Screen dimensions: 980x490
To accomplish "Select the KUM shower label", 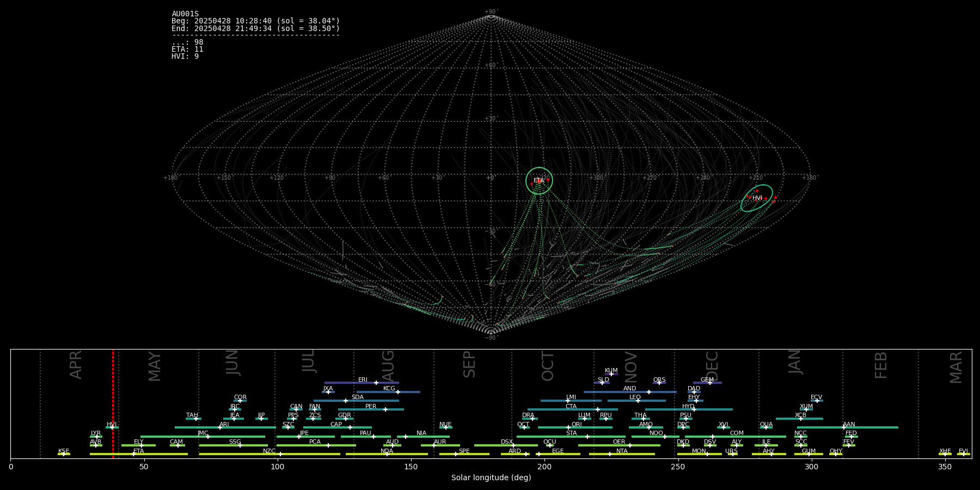I will 611,371.
